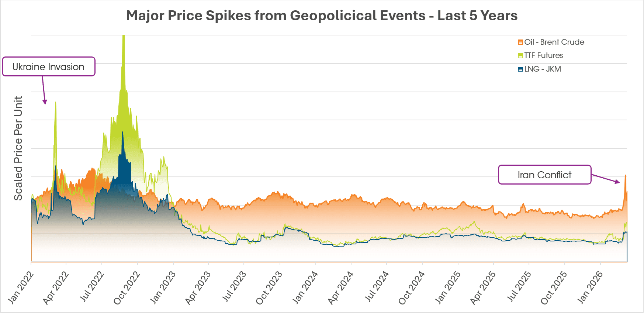The height and width of the screenshot is (313, 644).
Task: Select the LNG - JKM legend label
Action: [x=542, y=69]
